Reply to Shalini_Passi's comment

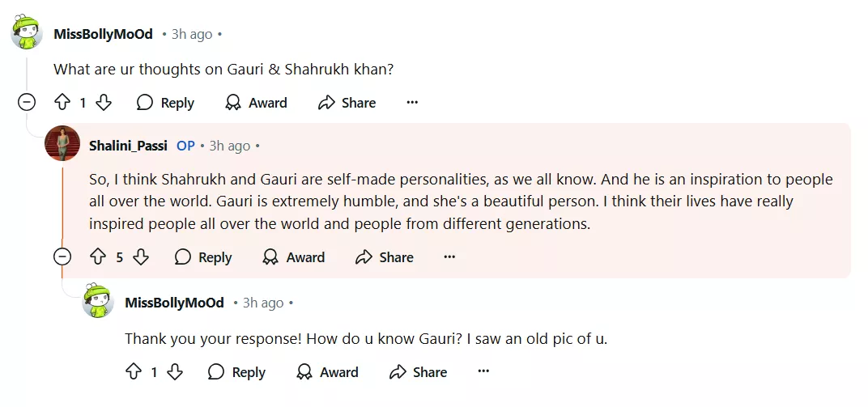[204, 257]
